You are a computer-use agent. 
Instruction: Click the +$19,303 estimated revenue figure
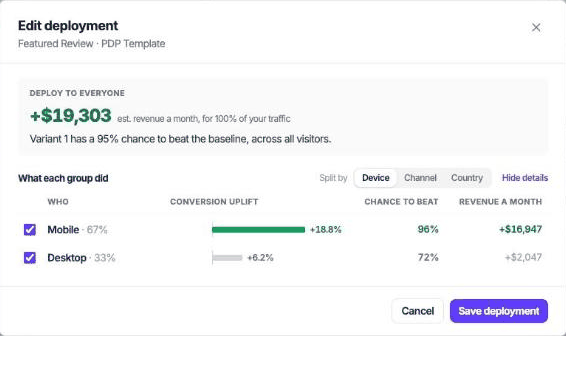click(71, 116)
